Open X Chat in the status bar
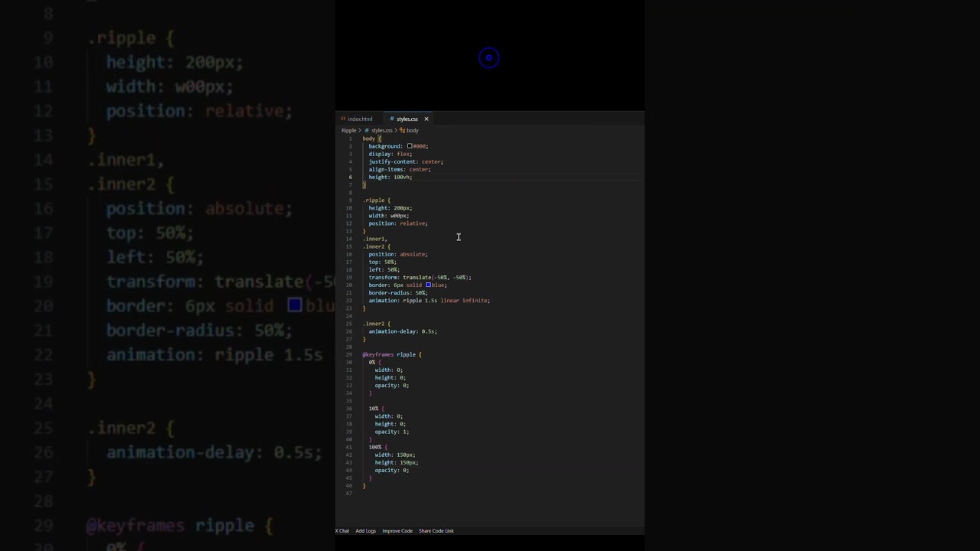The height and width of the screenshot is (551, 980). point(342,530)
